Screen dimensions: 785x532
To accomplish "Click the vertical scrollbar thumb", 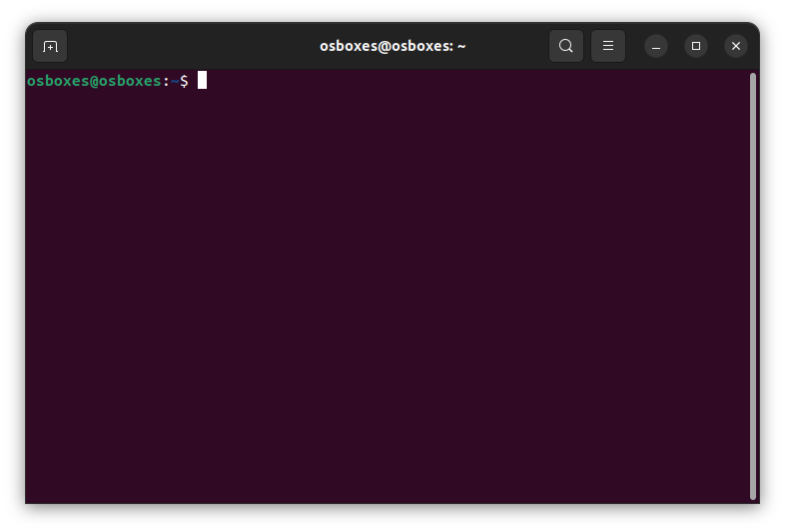I will coord(752,284).
